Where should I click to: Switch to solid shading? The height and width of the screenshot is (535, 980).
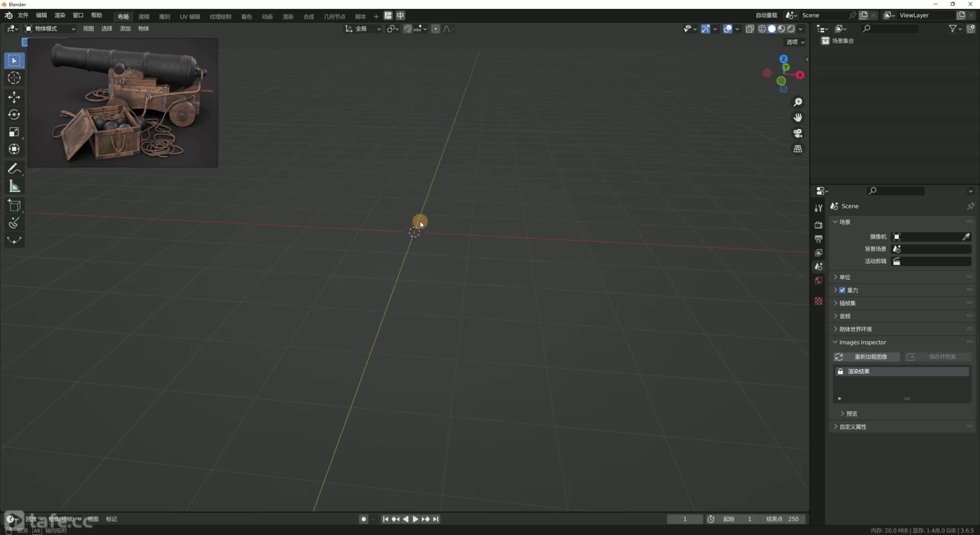coord(772,29)
